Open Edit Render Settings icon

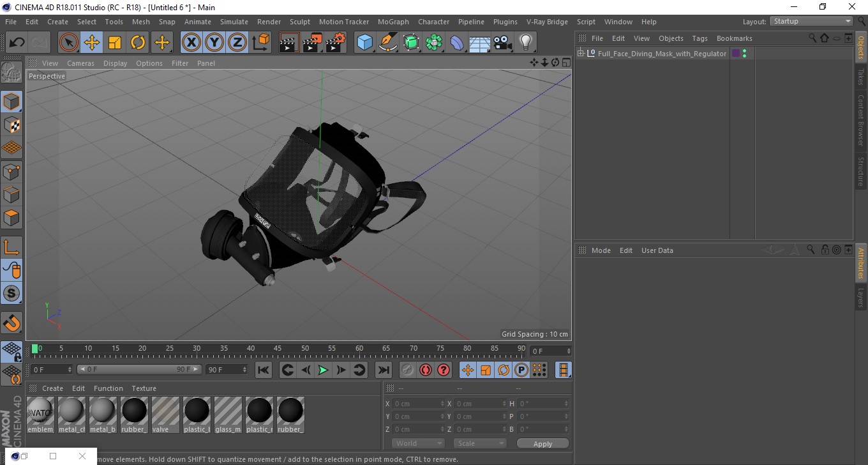tap(336, 43)
